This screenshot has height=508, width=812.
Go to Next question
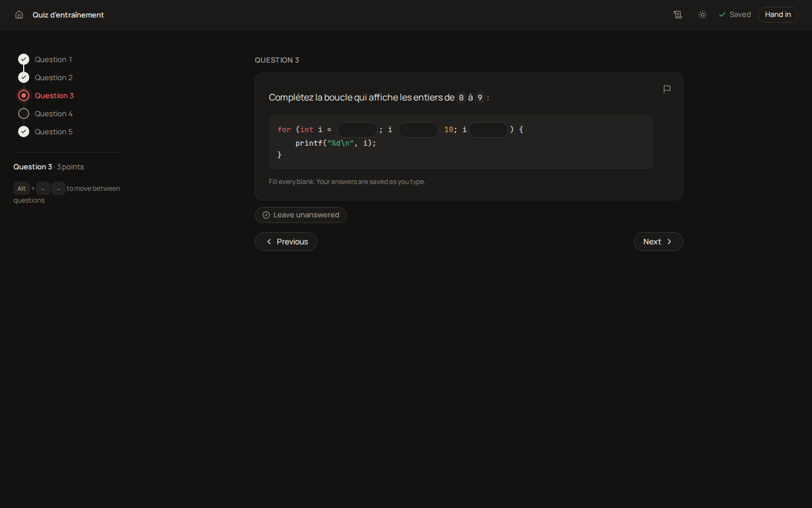[658, 242]
